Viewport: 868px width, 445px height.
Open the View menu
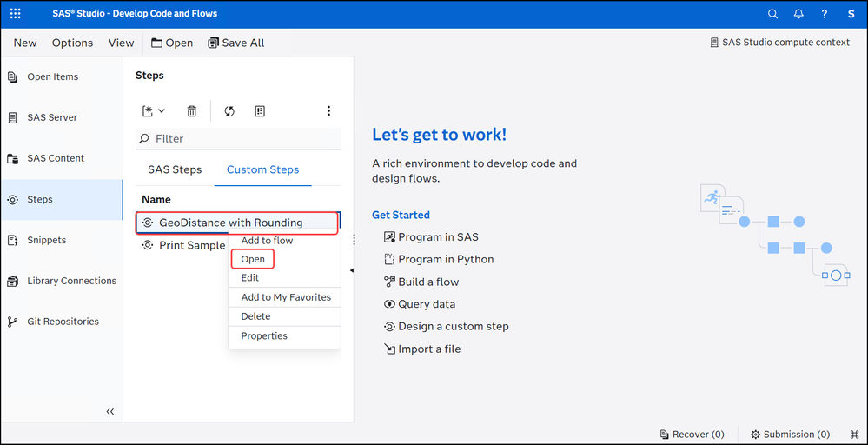[x=122, y=43]
